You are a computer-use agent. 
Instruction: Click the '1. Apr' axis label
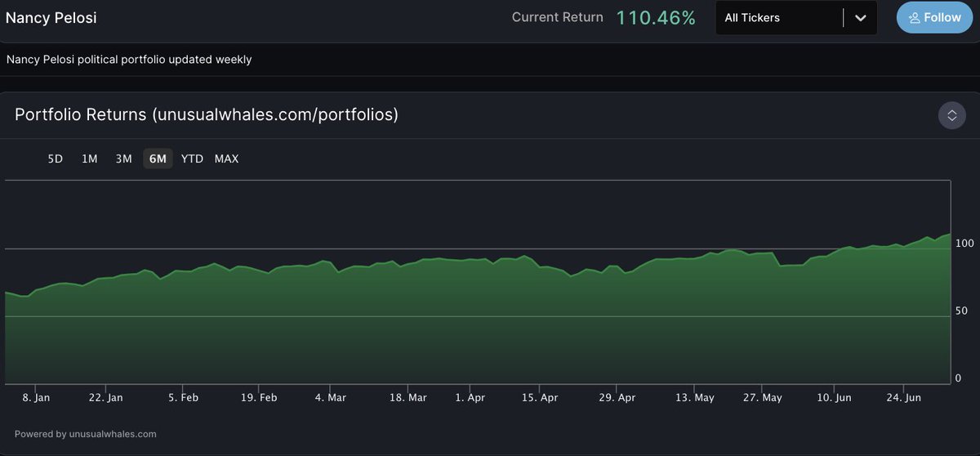point(470,397)
